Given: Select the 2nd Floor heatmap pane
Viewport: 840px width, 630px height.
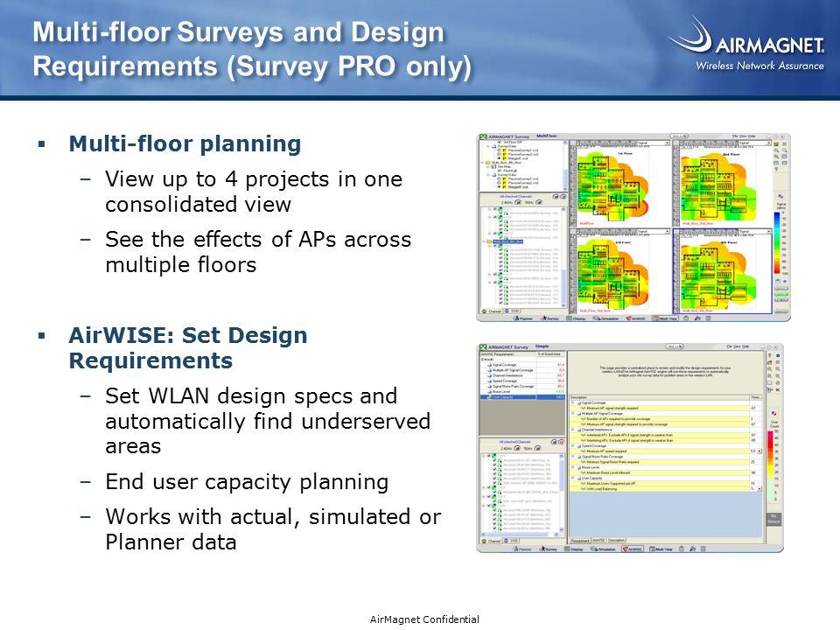Looking at the screenshot, I should (x=723, y=184).
